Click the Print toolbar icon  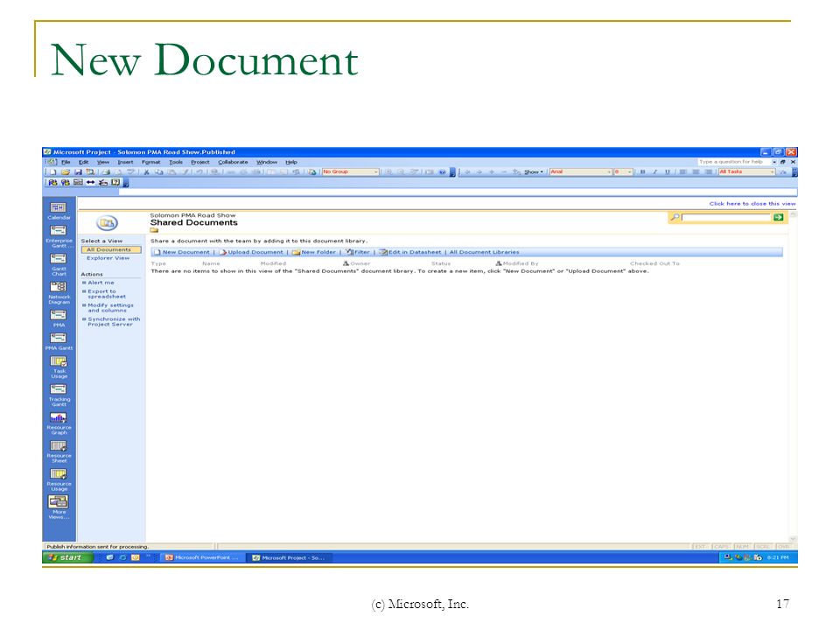106,172
